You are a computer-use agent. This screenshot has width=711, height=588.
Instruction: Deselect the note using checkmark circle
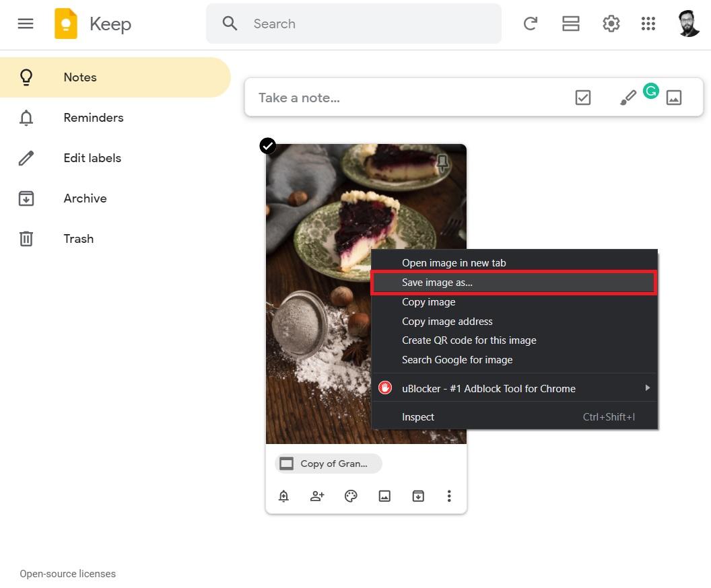pyautogui.click(x=268, y=146)
